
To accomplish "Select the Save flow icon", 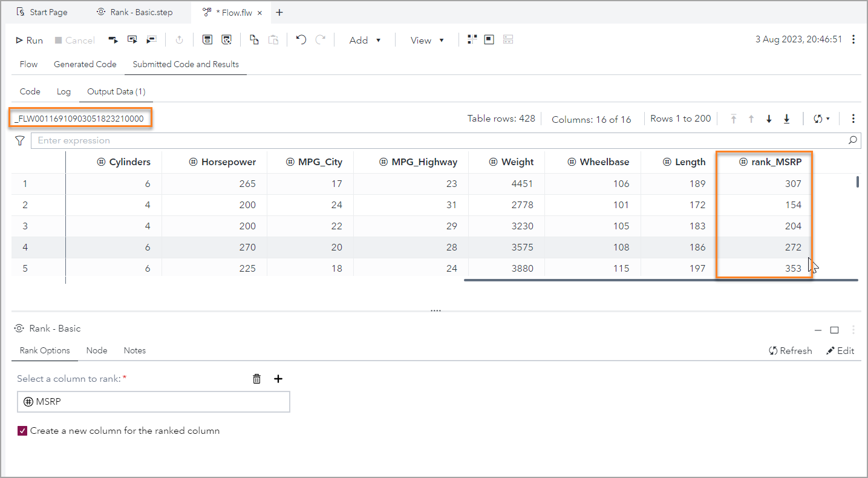I will click(207, 40).
